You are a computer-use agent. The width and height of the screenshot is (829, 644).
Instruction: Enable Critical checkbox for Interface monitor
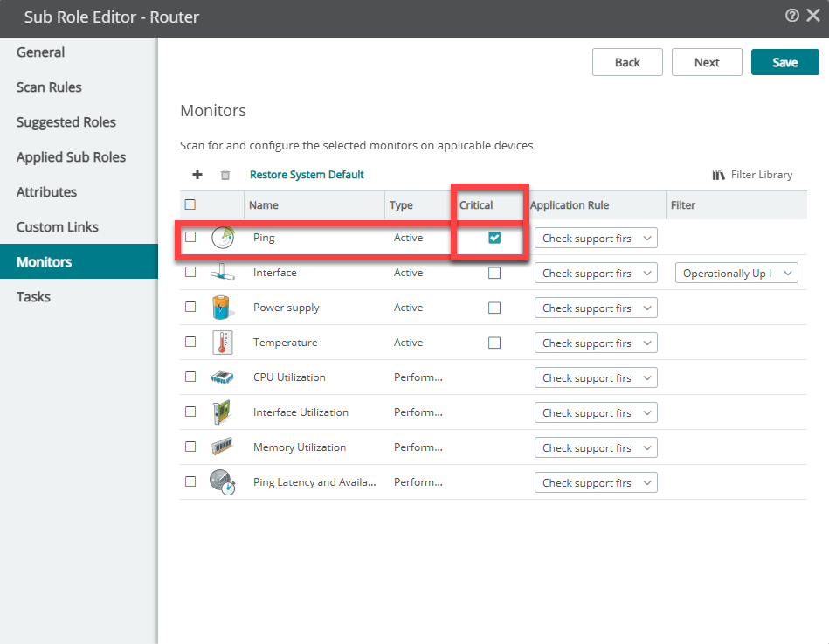coord(494,273)
